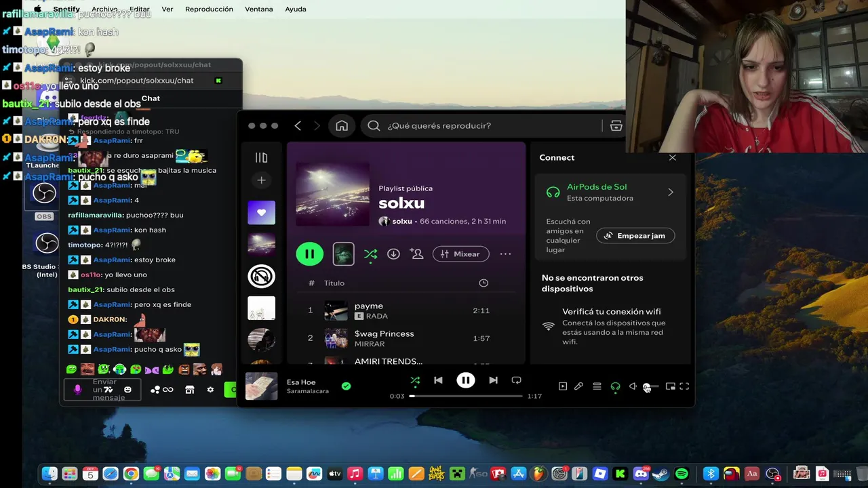
Task: Open Google Chrome in the Dock
Action: pos(131,474)
